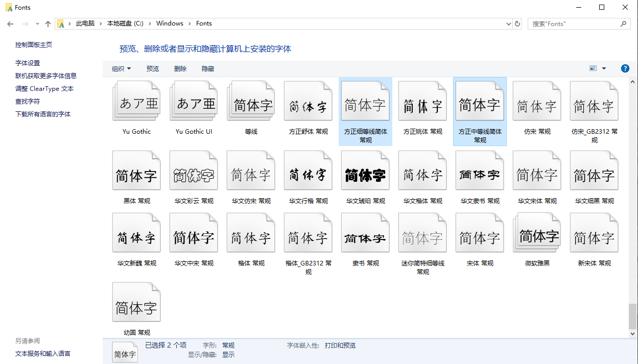The image size is (638, 364).
Task: Click the 方正中等线简体 常规 font icon
Action: point(480,101)
